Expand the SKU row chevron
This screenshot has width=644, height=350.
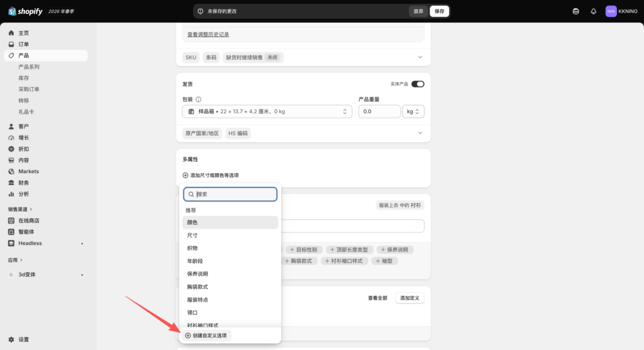[420, 57]
